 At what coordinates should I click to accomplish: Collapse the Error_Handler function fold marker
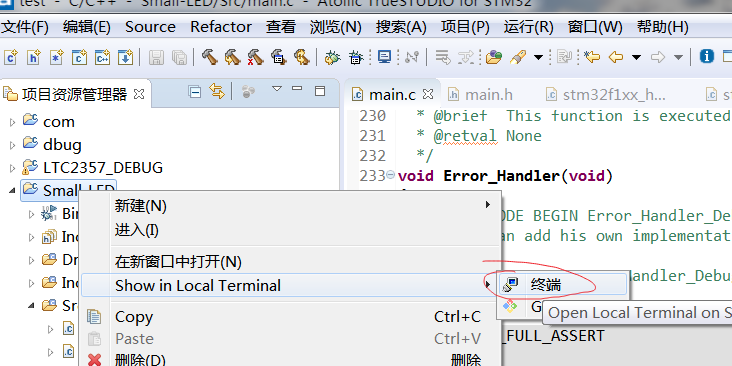(391, 176)
